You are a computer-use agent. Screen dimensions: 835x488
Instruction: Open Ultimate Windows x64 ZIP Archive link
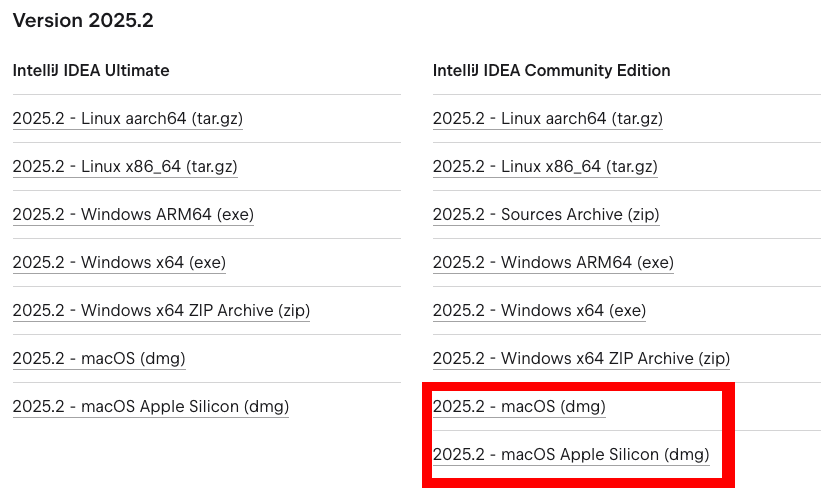[x=161, y=310]
